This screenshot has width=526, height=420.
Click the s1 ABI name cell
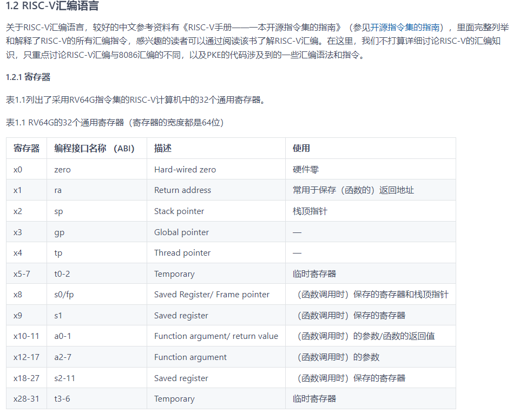pos(97,315)
